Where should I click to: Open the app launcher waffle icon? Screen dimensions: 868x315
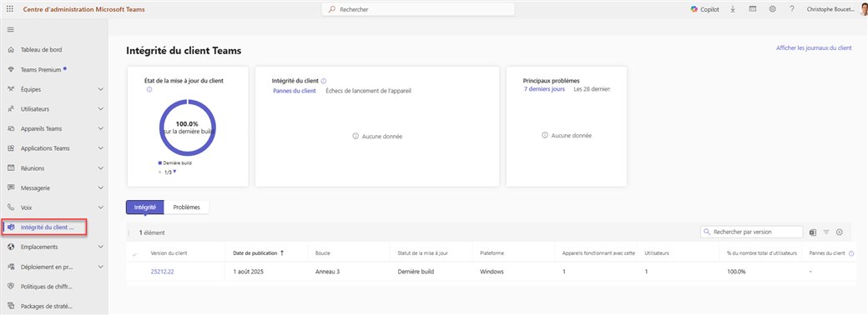pyautogui.click(x=10, y=9)
